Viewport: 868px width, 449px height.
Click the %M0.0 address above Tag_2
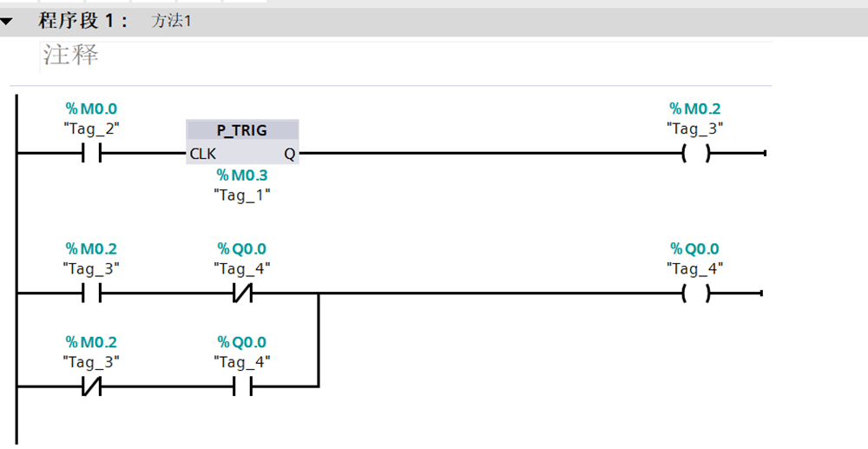[91, 109]
